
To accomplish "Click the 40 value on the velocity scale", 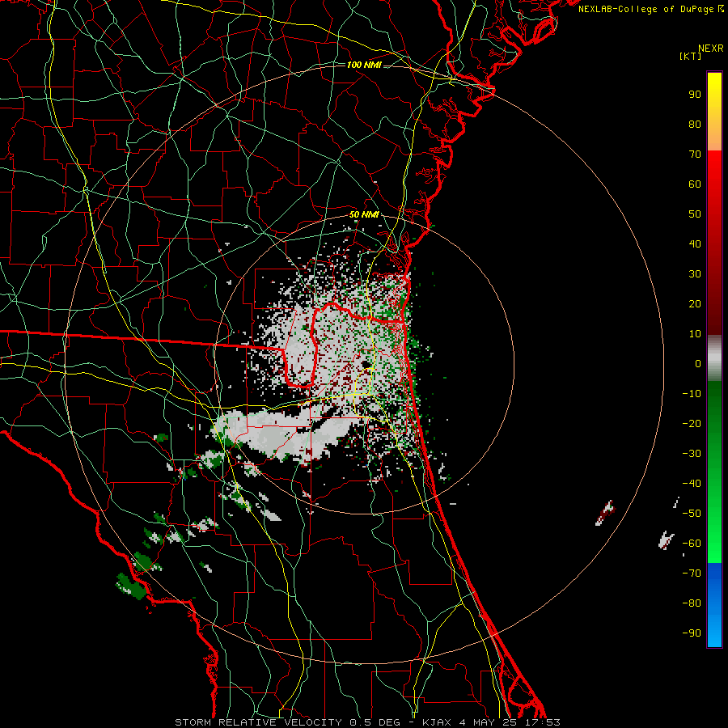I will click(695, 244).
